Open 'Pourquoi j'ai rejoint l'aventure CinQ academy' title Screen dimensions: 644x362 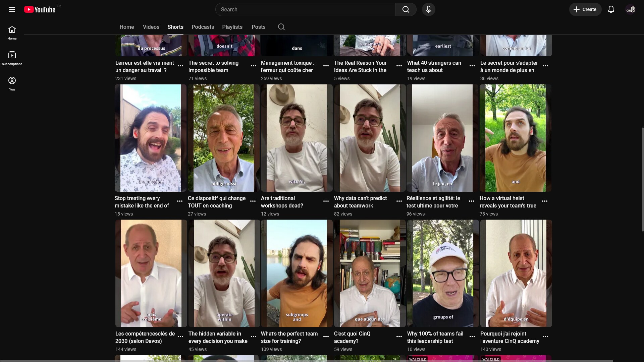coord(510,337)
